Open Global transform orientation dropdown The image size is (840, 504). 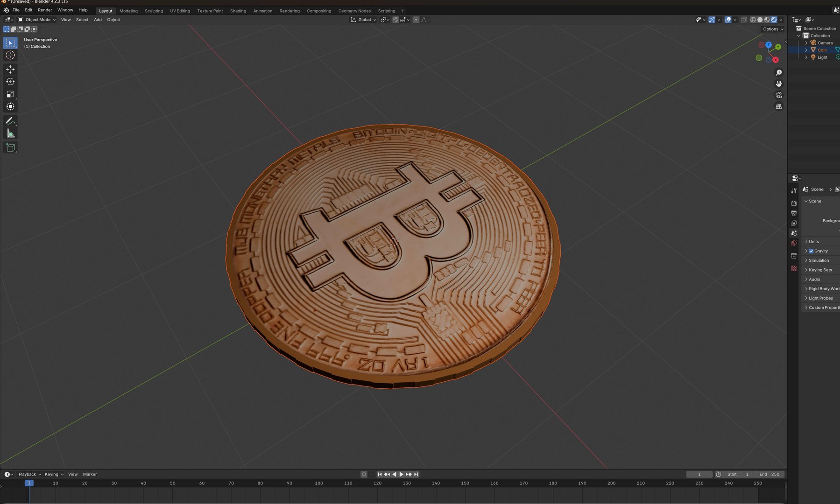point(363,20)
